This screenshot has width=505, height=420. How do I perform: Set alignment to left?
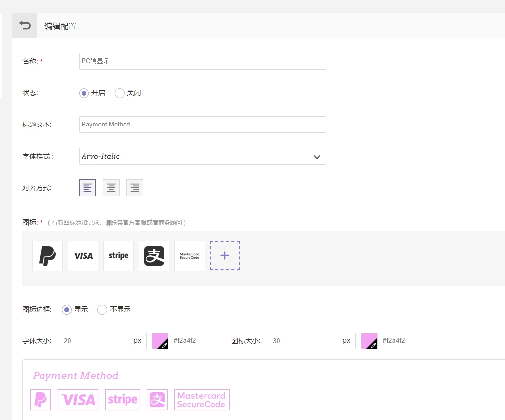(x=87, y=188)
